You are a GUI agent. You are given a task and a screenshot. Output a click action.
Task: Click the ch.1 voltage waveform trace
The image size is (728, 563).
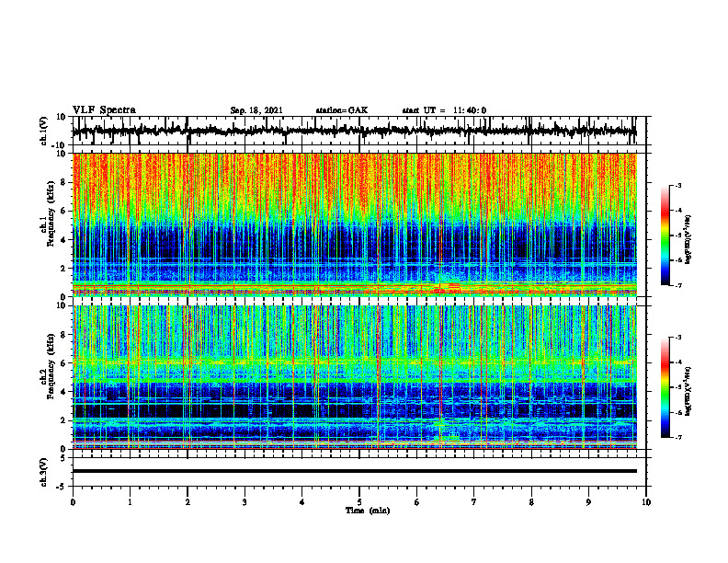pyautogui.click(x=354, y=131)
